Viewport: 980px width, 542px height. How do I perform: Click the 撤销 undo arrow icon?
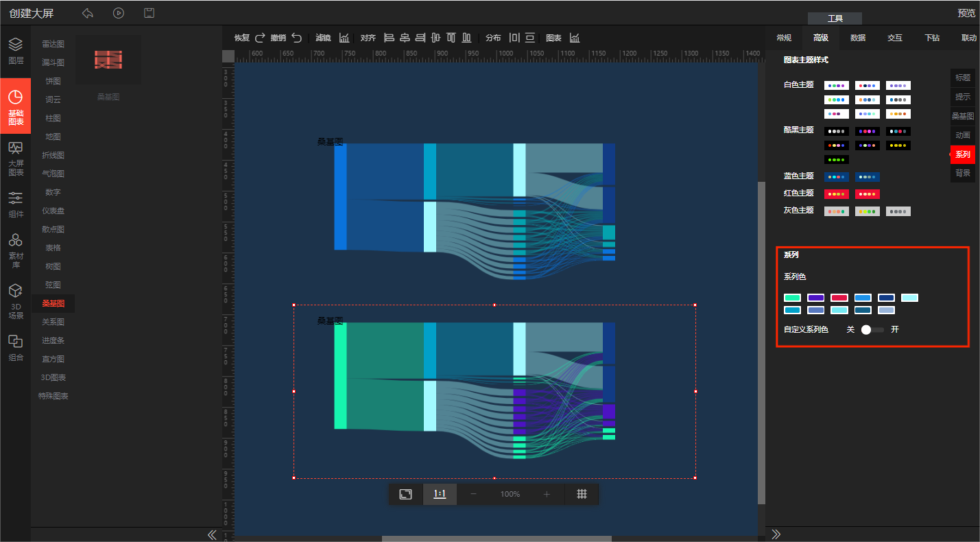pyautogui.click(x=296, y=38)
